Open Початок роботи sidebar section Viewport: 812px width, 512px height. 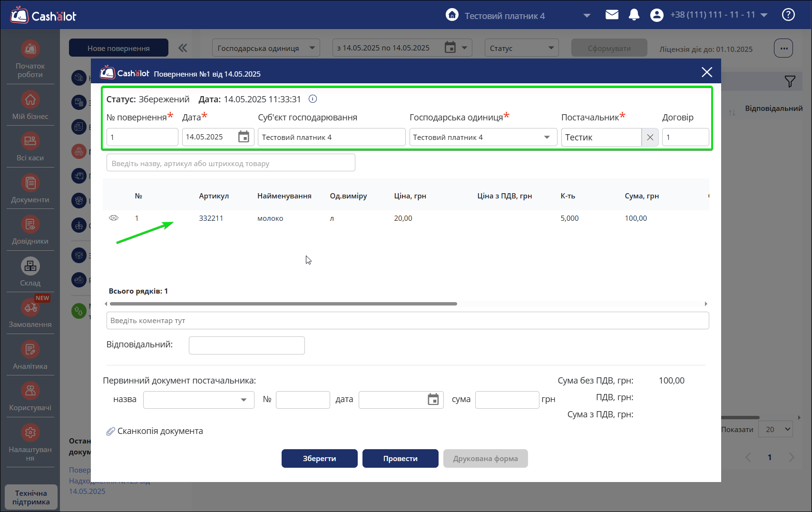[30, 59]
